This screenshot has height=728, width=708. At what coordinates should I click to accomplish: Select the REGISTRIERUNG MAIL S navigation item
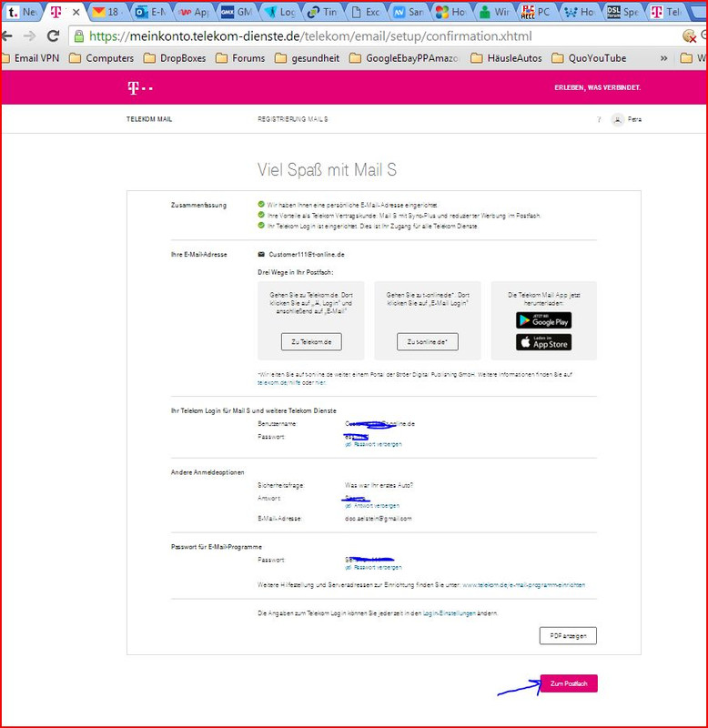[293, 119]
